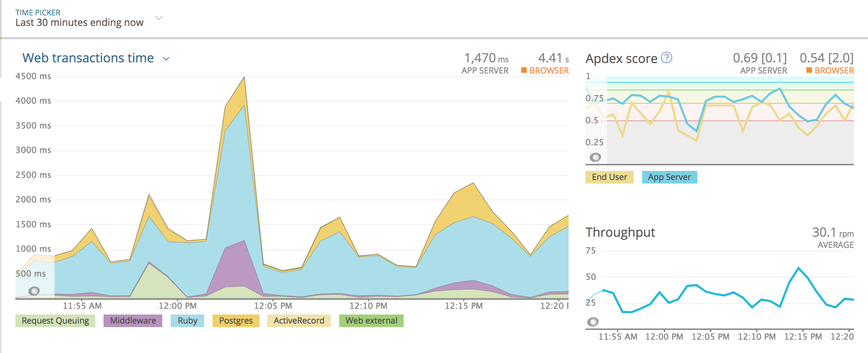Click the Apdex score heading
868x353 pixels.
tap(621, 59)
